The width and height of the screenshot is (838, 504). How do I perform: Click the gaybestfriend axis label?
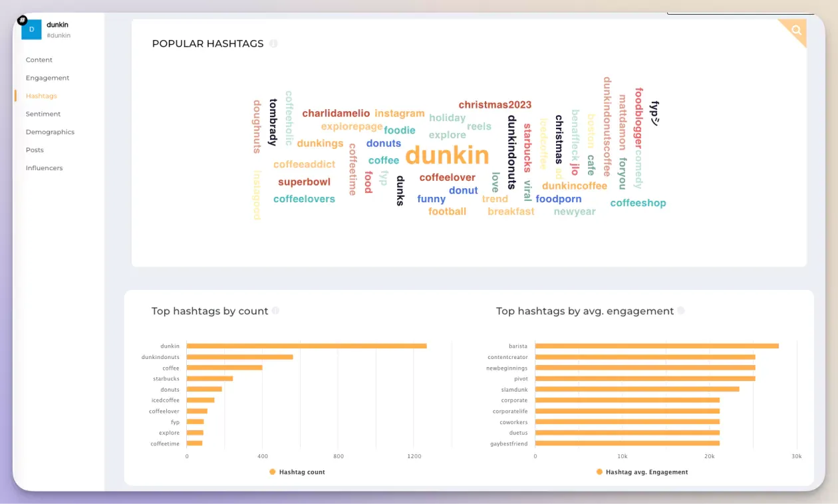[x=509, y=443]
